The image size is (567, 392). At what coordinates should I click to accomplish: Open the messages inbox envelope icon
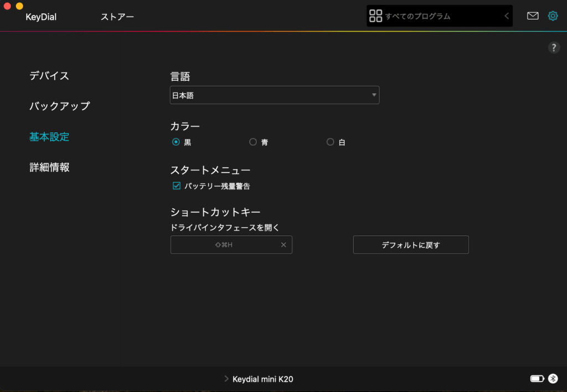point(533,16)
